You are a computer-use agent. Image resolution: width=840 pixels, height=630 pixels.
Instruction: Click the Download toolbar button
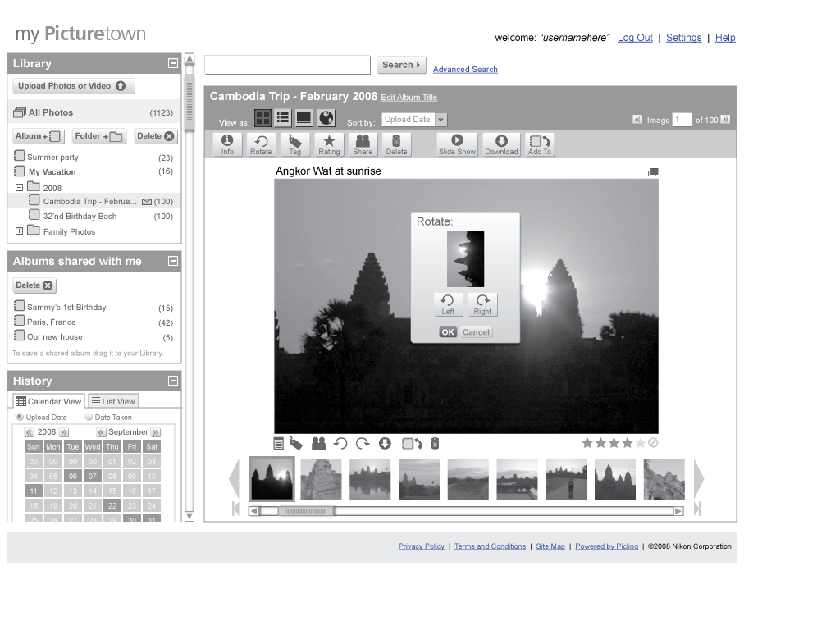[x=501, y=144]
